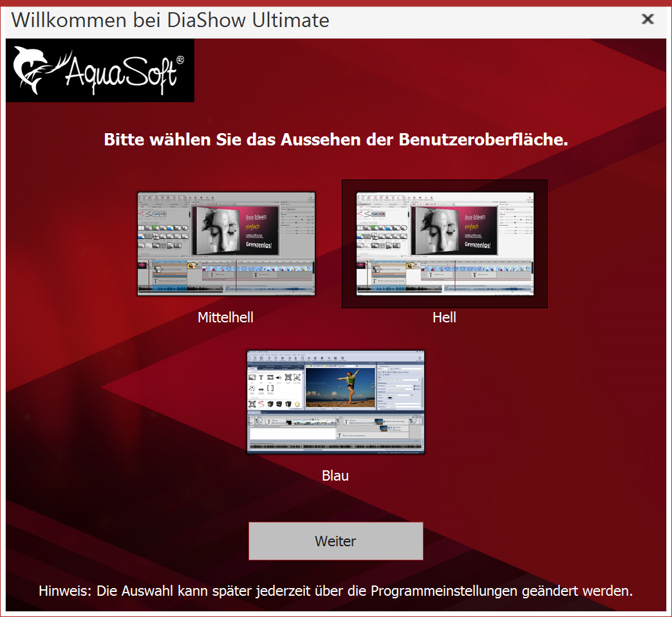Pick the Blau theme preview image

click(x=335, y=402)
